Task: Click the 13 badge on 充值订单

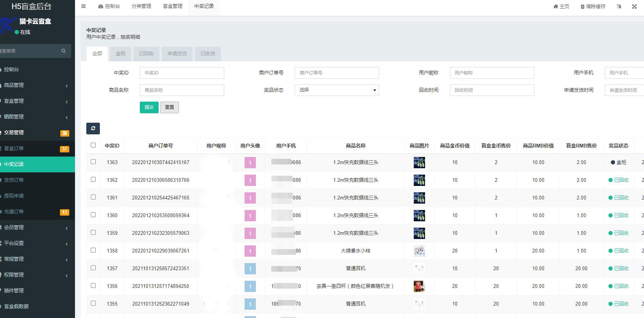Action: click(64, 212)
